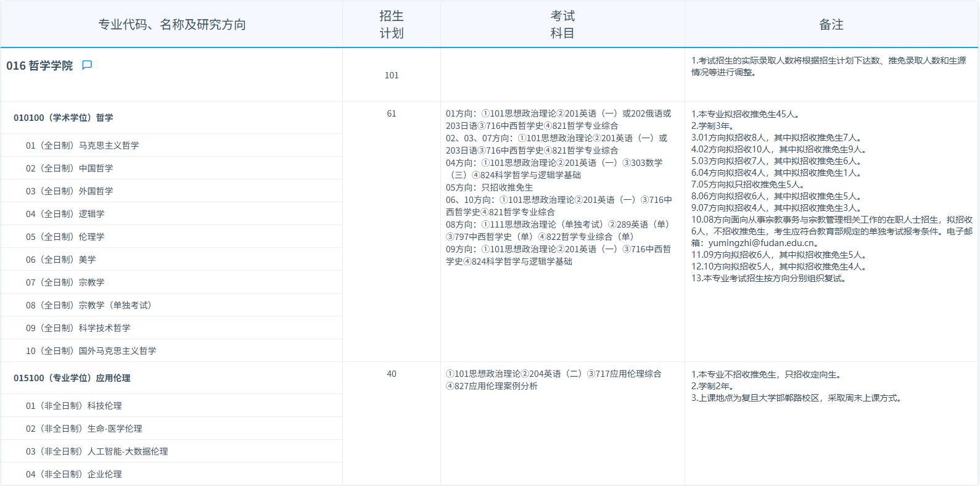Choose direction 09 科学技术哲学
The width and height of the screenshot is (980, 486).
tap(78, 328)
